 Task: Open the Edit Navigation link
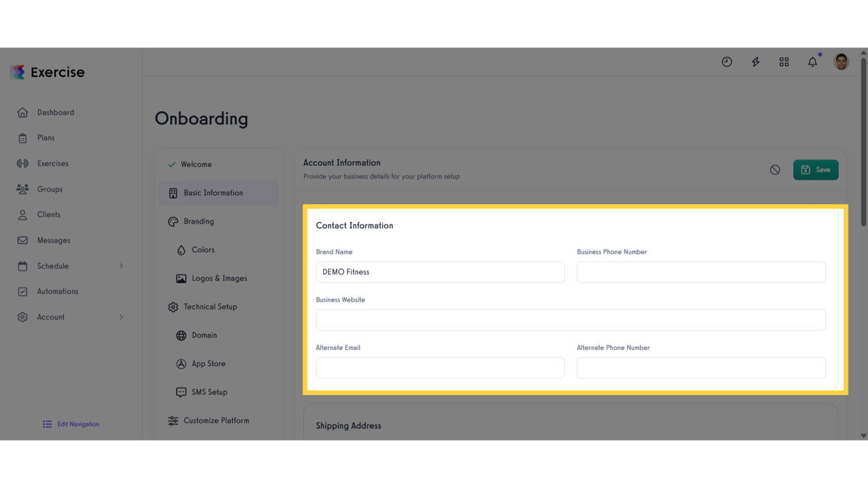[71, 424]
